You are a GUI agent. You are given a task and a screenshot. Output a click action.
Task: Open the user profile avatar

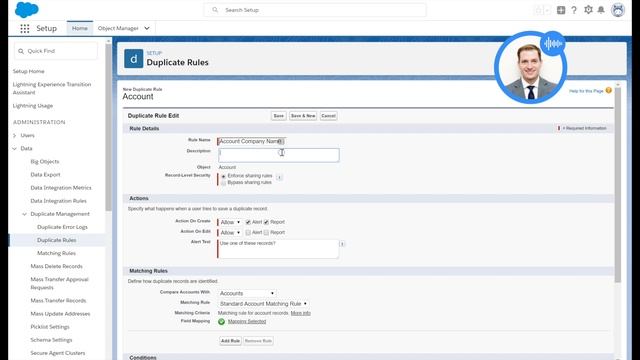(618, 10)
